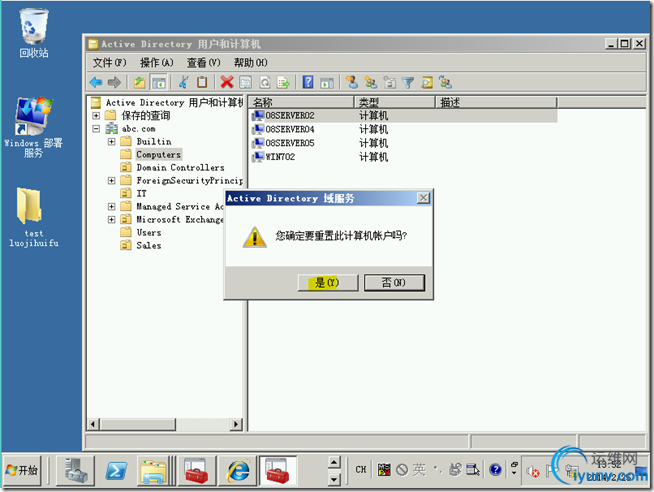Open Windows 部署服务 desktop shortcut
Viewport: 654px width, 492px height.
pyautogui.click(x=33, y=127)
